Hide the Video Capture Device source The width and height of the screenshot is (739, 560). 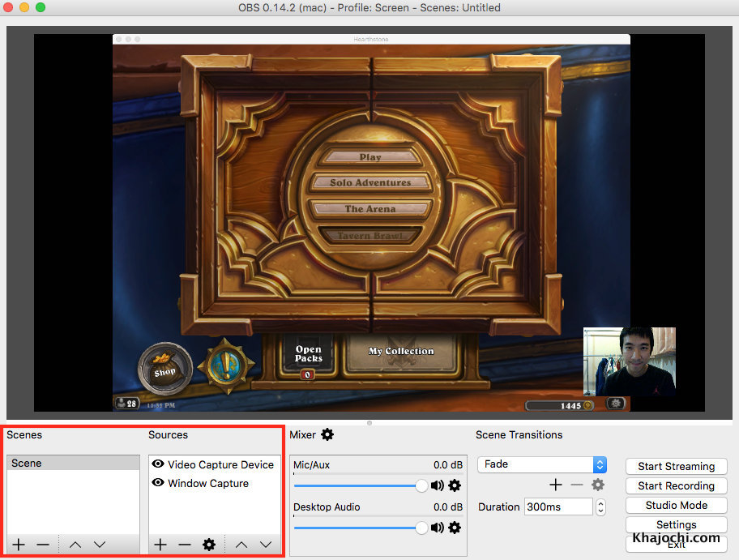click(158, 464)
